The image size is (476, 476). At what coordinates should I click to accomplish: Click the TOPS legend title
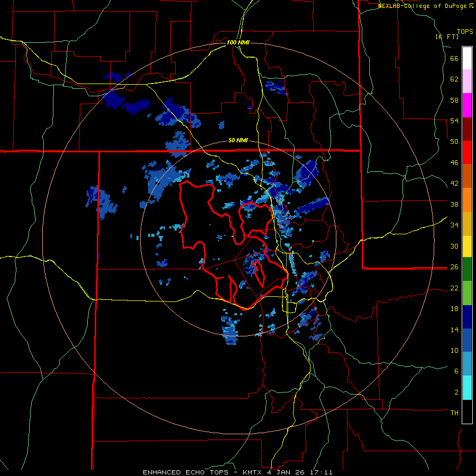point(465,32)
